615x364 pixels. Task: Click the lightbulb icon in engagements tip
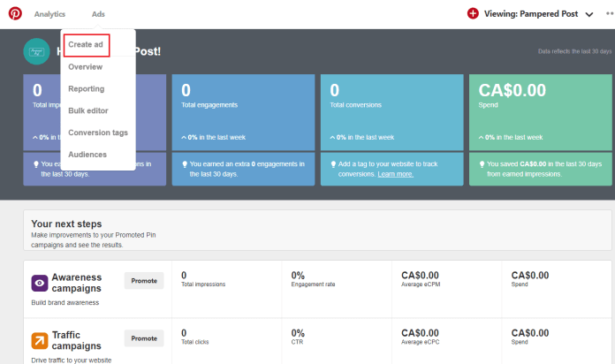point(185,164)
